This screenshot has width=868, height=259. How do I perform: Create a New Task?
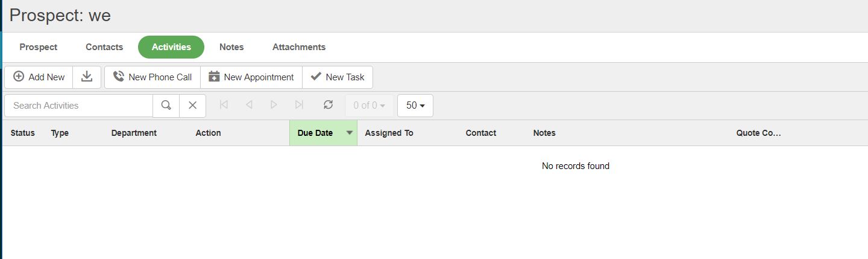click(x=338, y=77)
